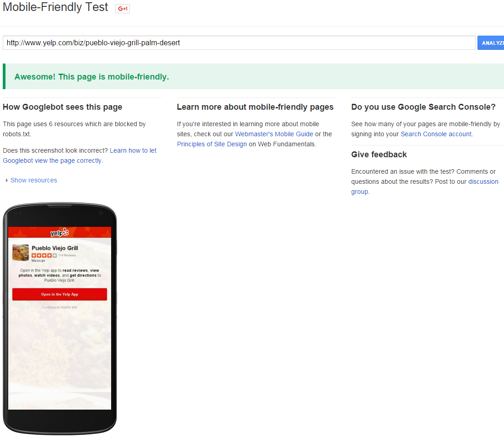The width and height of the screenshot is (504, 438).
Task: Click the Yelp logo in phone preview
Action: tap(59, 233)
